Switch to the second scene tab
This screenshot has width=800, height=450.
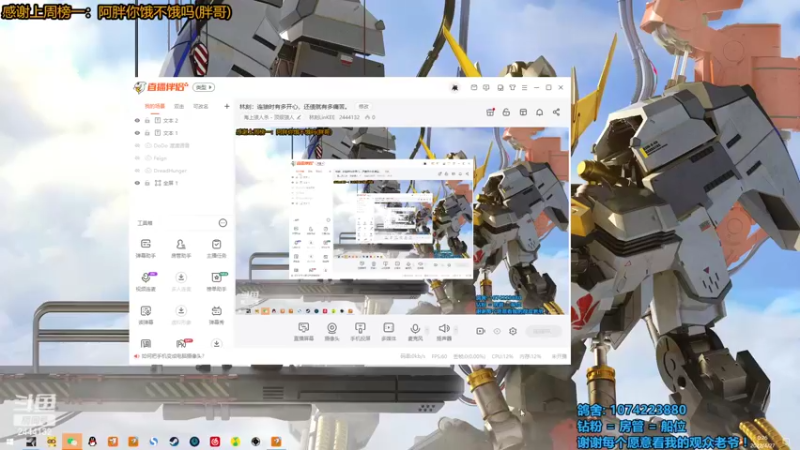click(179, 106)
